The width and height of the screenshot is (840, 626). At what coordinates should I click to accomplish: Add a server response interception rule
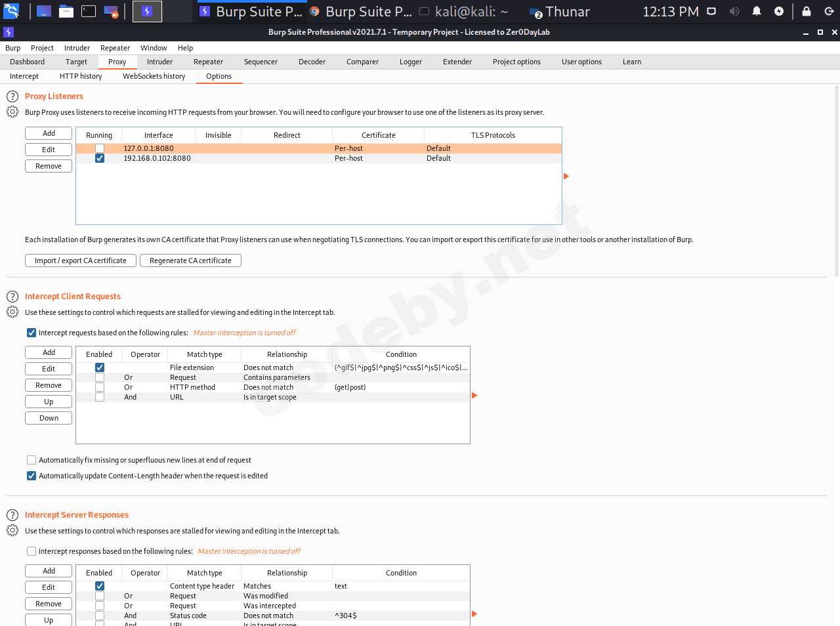[x=49, y=571]
